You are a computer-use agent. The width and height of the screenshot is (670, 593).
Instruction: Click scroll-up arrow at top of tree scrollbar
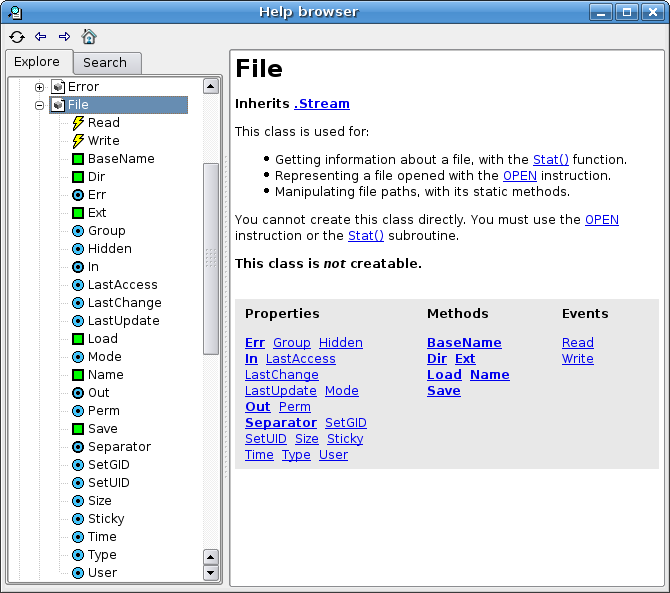coord(211,87)
